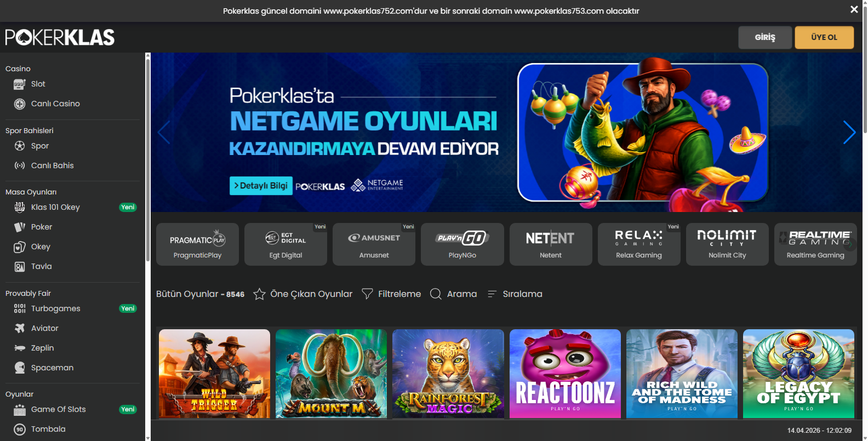Click the Pokerklas logo
This screenshot has width=868, height=441.
click(60, 37)
